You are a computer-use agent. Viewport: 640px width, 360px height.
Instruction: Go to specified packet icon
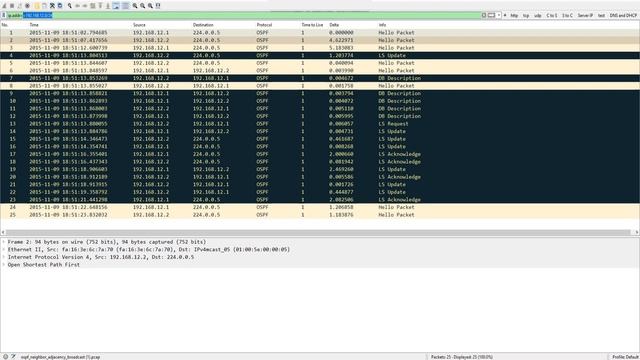pyautogui.click(x=93, y=6)
